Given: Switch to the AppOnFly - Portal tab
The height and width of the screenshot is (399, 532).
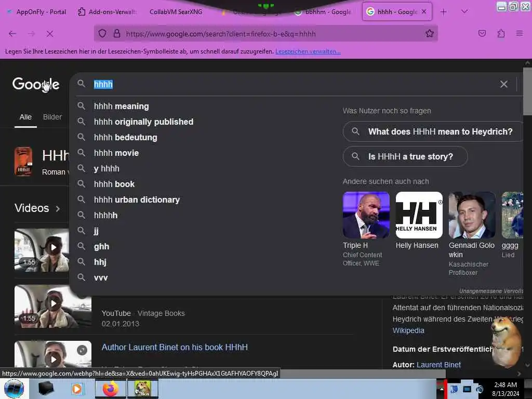Looking at the screenshot, I should click(37, 12).
